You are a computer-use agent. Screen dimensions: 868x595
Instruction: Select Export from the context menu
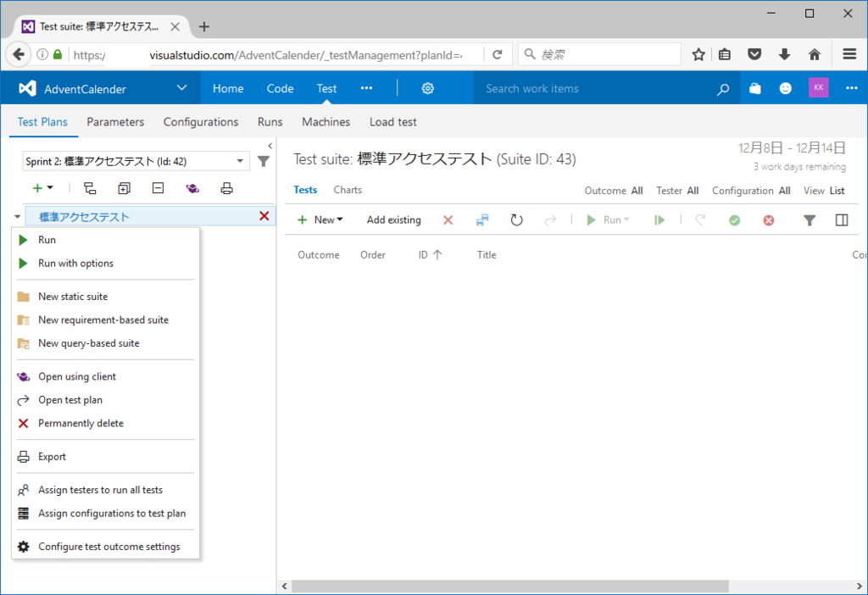point(105,456)
